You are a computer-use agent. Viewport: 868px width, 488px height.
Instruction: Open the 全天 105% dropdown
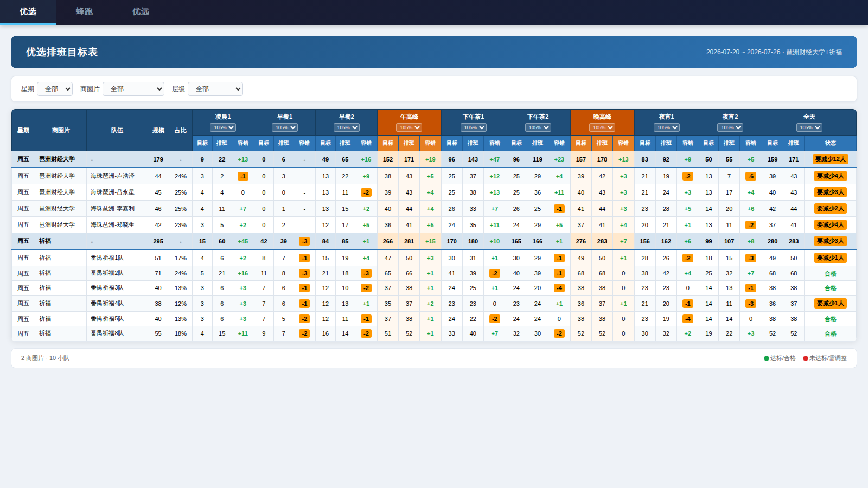pos(809,127)
